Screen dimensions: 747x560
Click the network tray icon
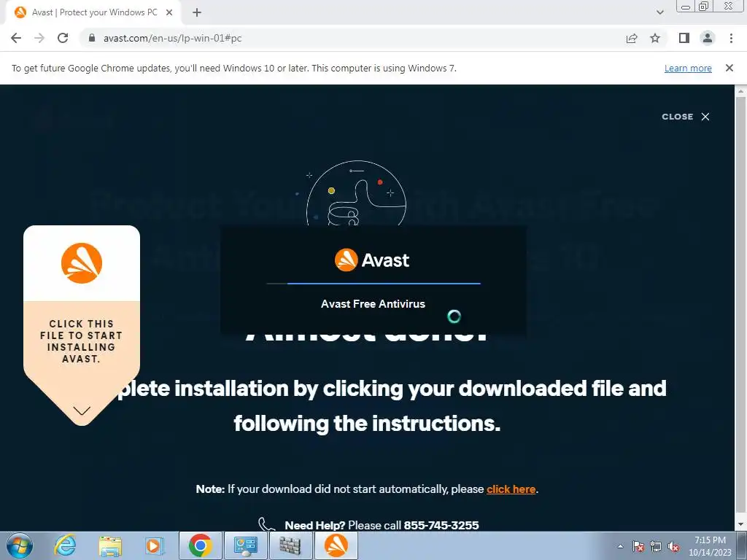656,546
